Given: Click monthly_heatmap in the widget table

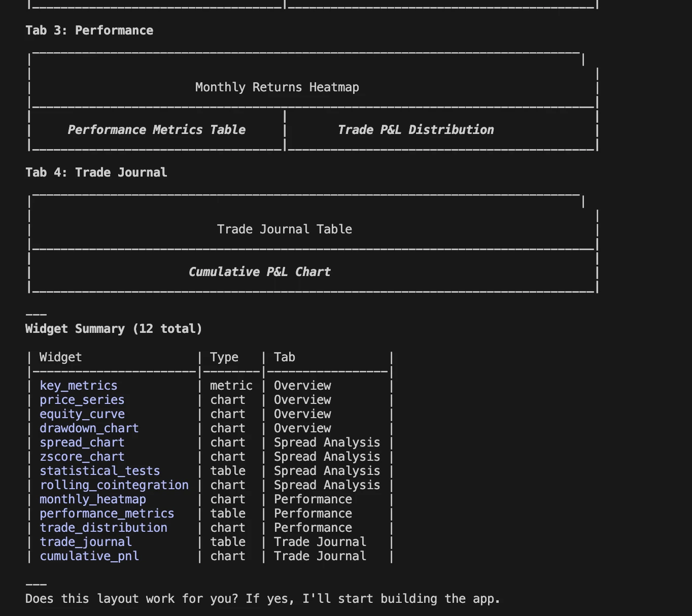Looking at the screenshot, I should [x=93, y=499].
